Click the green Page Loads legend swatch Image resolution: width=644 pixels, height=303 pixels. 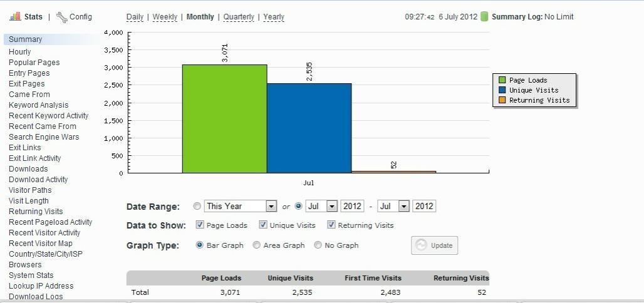coord(502,80)
